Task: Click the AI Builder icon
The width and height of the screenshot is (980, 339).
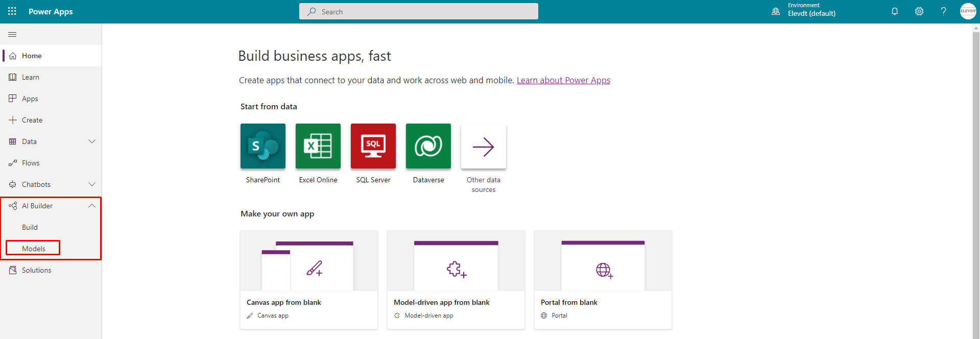Action: pos(13,206)
